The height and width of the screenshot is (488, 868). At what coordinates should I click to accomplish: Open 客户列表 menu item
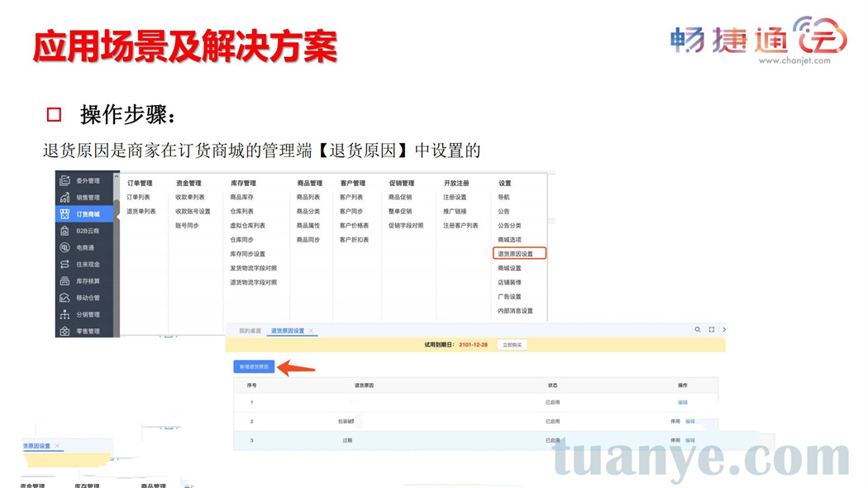coord(351,197)
